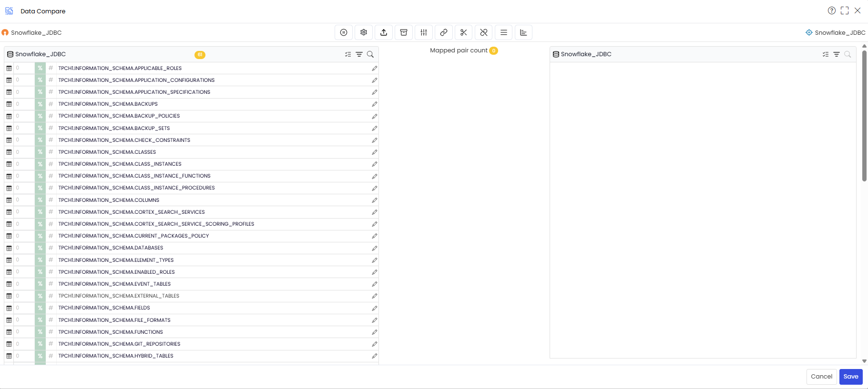This screenshot has width=868, height=389.
Task: Open the vertical sliders adjustment icon
Action: click(424, 32)
